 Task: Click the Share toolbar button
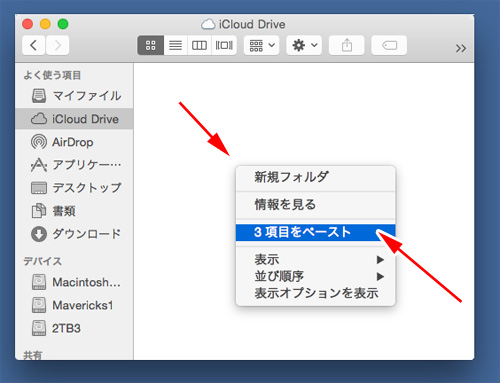pyautogui.click(x=347, y=45)
